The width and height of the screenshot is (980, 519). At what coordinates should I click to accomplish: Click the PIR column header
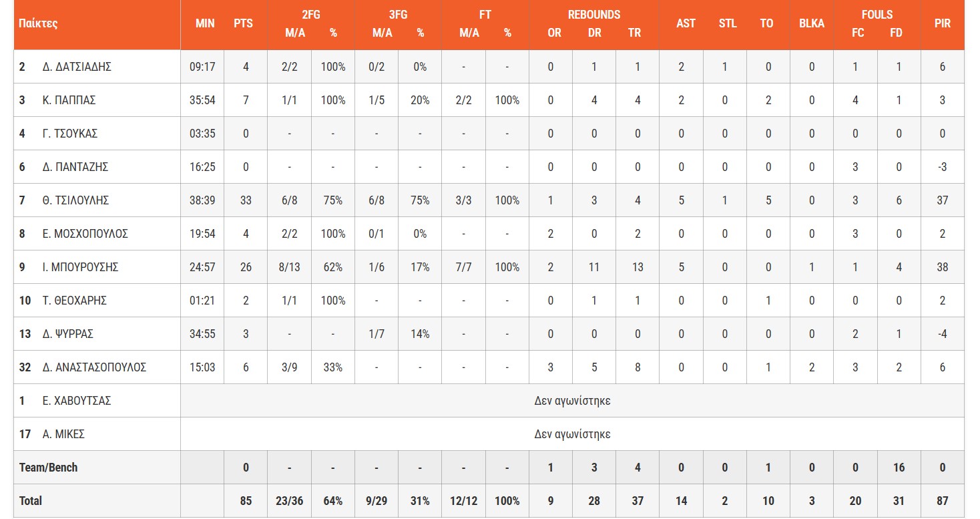point(942,23)
